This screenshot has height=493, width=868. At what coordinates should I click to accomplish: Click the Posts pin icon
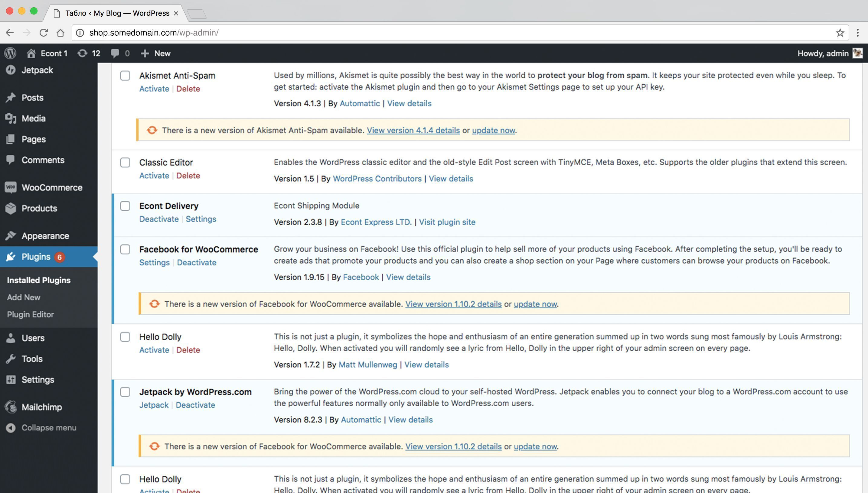tap(11, 98)
